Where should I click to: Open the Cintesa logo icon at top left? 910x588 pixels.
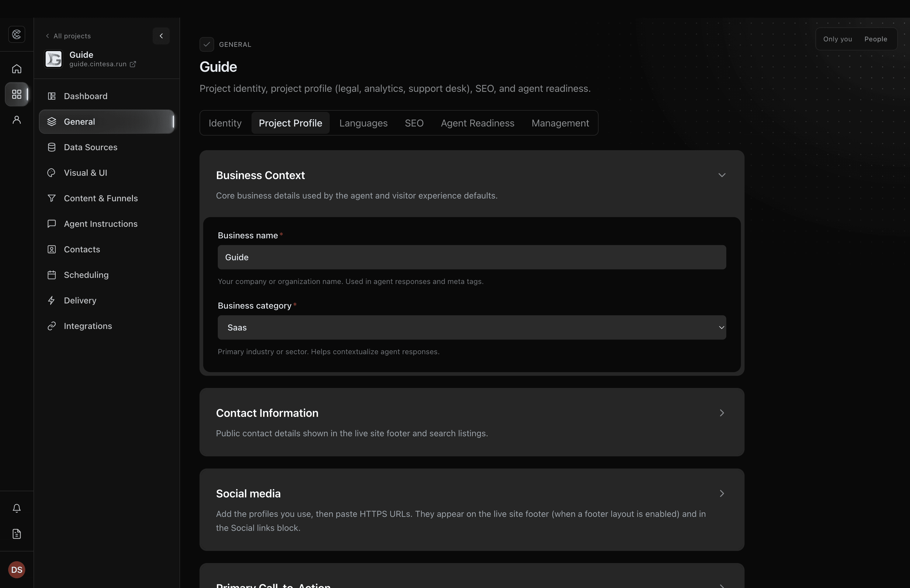pyautogui.click(x=16, y=34)
